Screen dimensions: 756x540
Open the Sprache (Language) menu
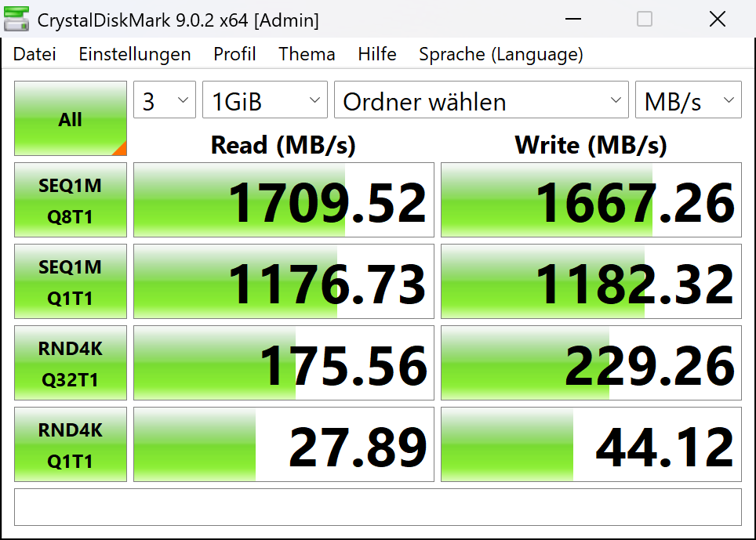tap(501, 54)
